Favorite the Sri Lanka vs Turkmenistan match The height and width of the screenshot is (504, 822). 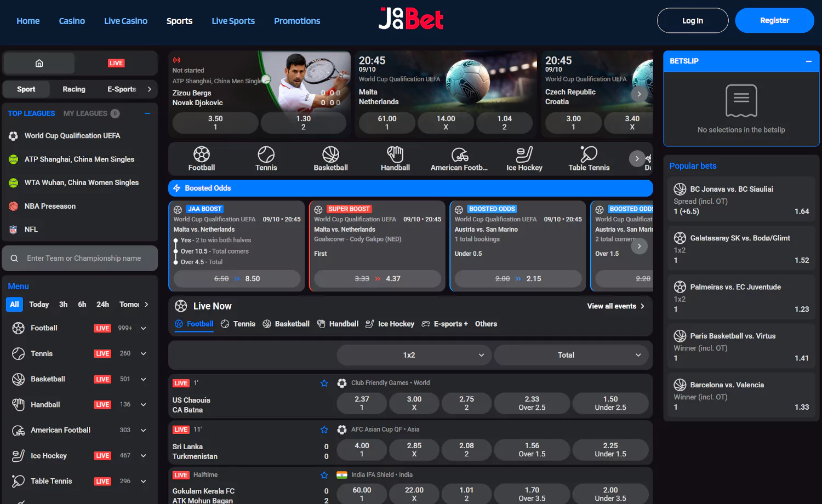click(x=324, y=429)
